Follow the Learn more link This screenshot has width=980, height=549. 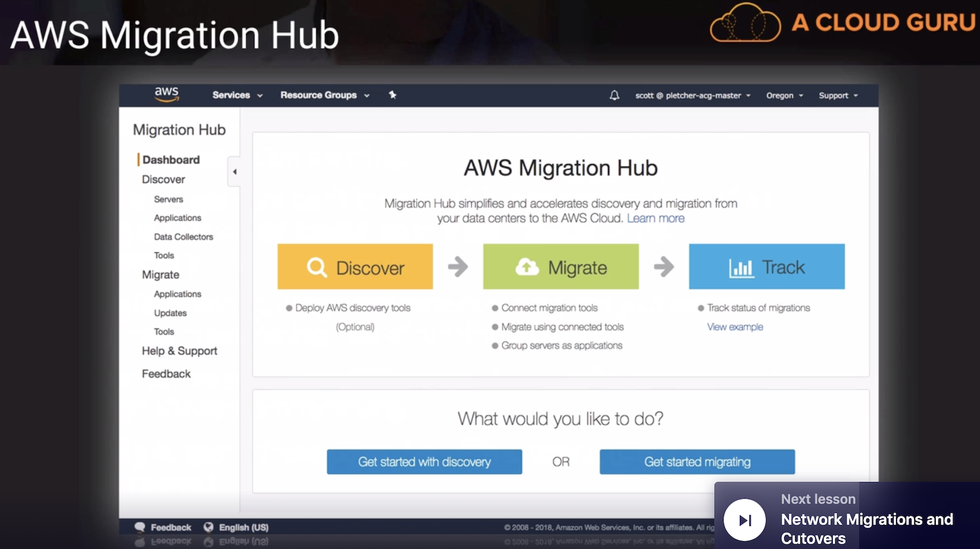[655, 219]
